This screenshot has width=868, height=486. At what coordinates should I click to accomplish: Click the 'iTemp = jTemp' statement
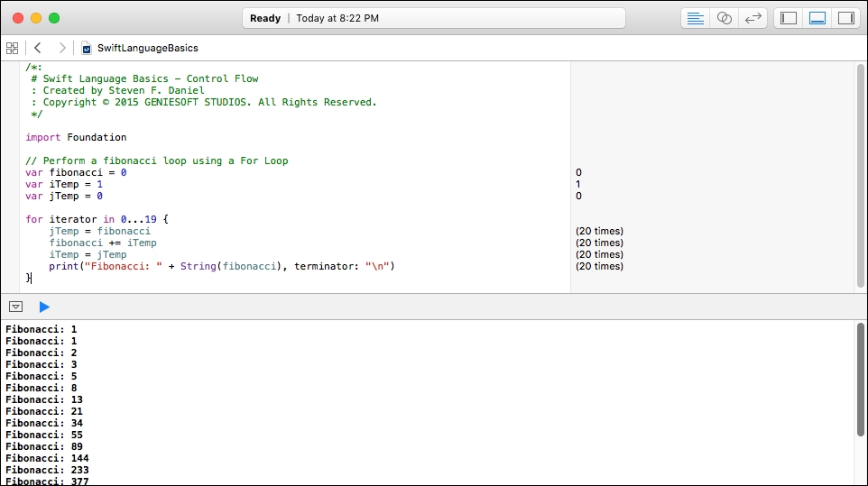tap(88, 254)
